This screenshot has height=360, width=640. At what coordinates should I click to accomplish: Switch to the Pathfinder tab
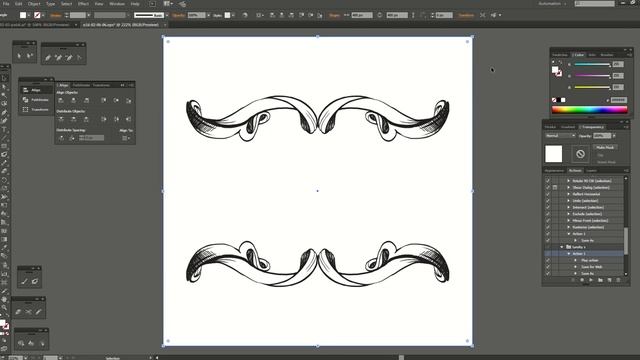(81, 85)
